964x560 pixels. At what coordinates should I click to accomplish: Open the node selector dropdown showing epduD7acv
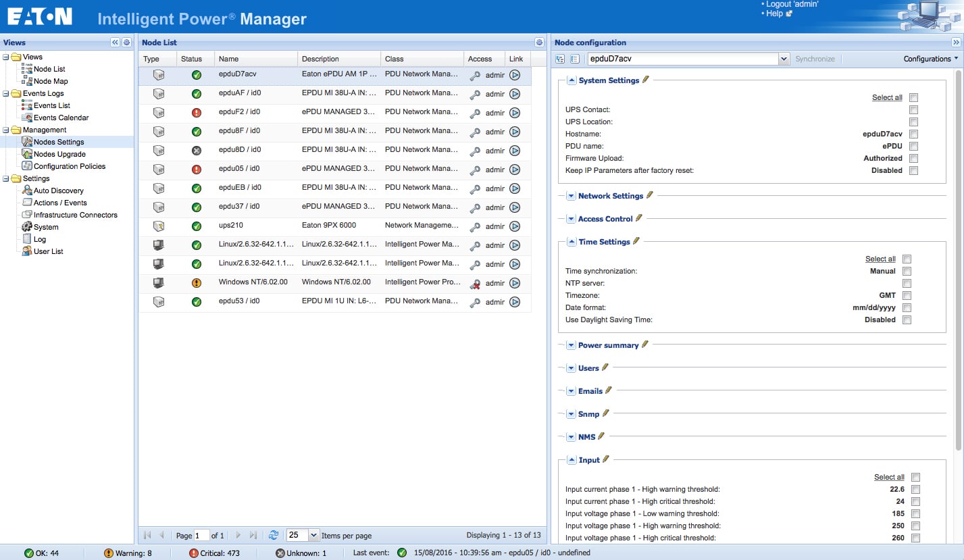click(x=784, y=59)
